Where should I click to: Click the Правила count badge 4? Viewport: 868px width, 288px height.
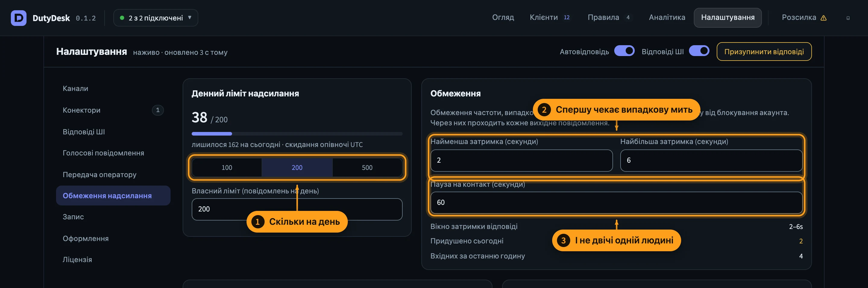(x=628, y=17)
